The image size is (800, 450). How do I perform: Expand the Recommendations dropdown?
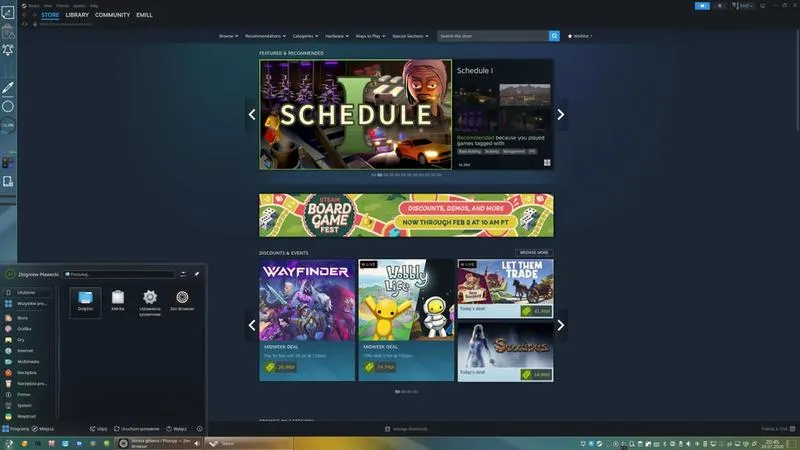click(265, 36)
